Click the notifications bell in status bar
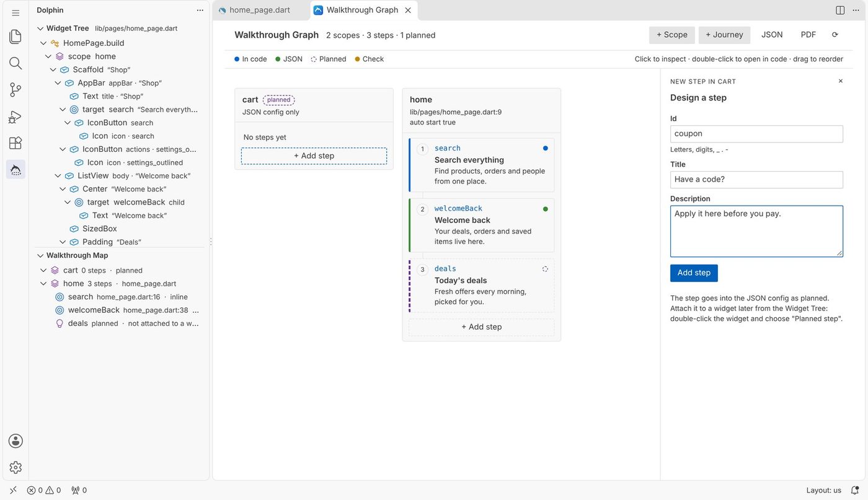Viewport: 868px width, 500px height. [x=855, y=490]
